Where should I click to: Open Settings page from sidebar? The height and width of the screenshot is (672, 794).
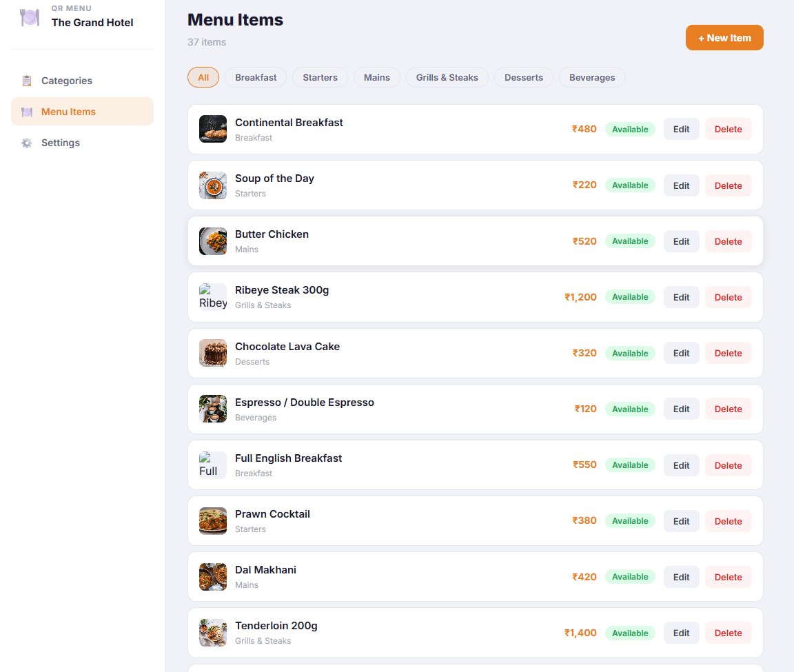pyautogui.click(x=82, y=143)
